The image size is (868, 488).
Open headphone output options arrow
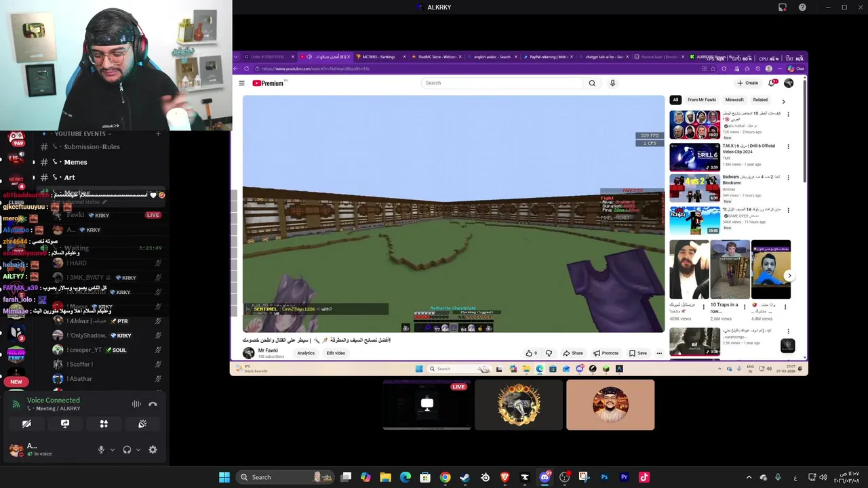[x=138, y=449]
